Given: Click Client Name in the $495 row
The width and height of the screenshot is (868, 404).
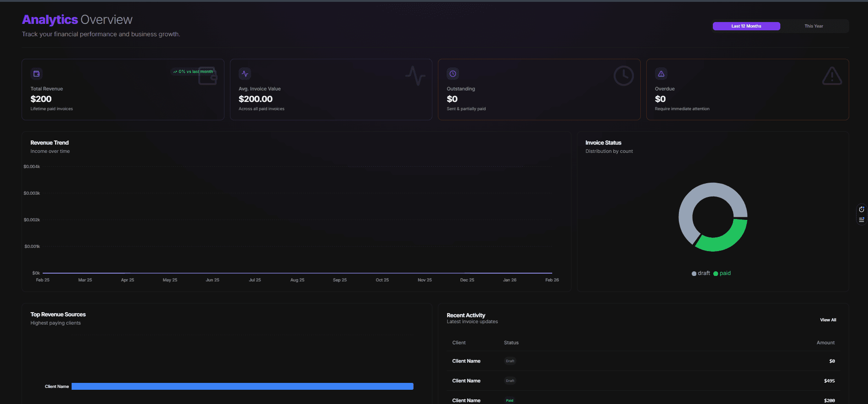Looking at the screenshot, I should coord(466,381).
